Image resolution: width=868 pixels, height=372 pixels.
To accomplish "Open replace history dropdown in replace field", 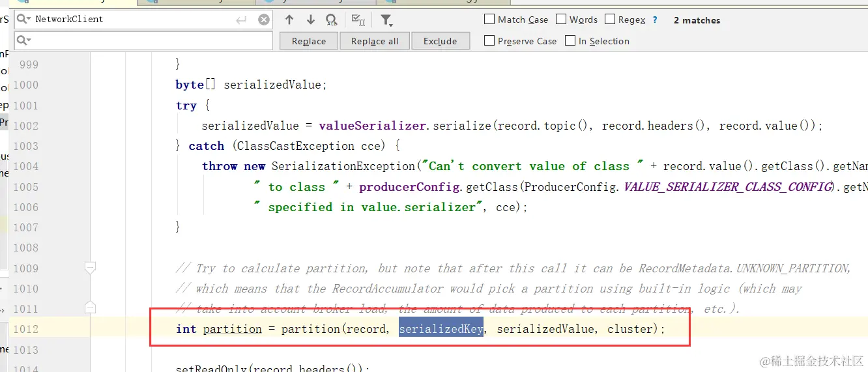I will tap(23, 40).
